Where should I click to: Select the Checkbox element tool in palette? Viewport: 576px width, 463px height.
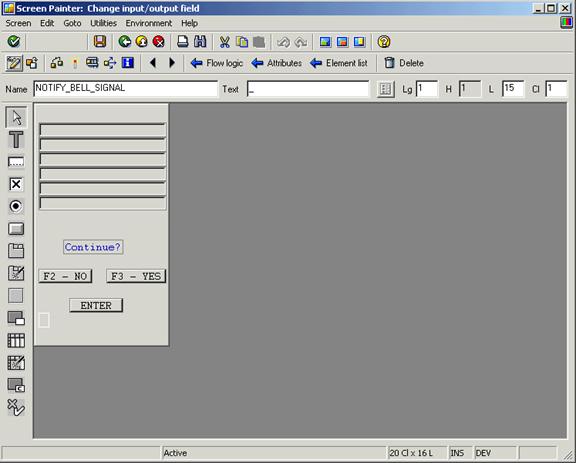(16, 184)
